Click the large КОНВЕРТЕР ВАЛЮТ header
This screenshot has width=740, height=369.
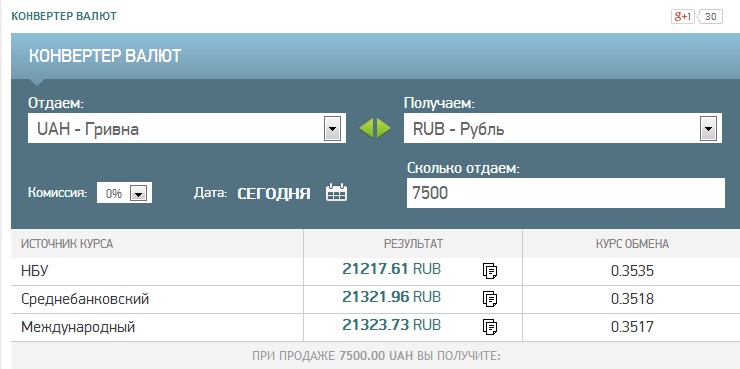point(105,56)
